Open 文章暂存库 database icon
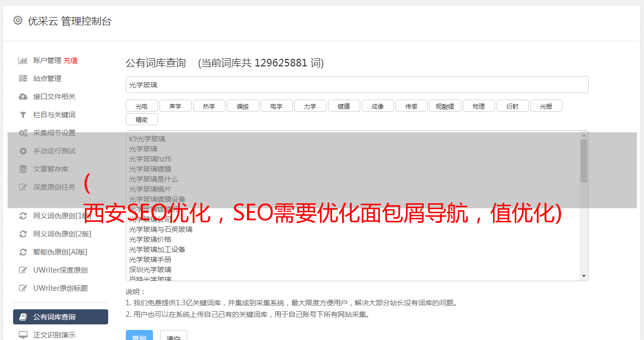 tap(23, 169)
